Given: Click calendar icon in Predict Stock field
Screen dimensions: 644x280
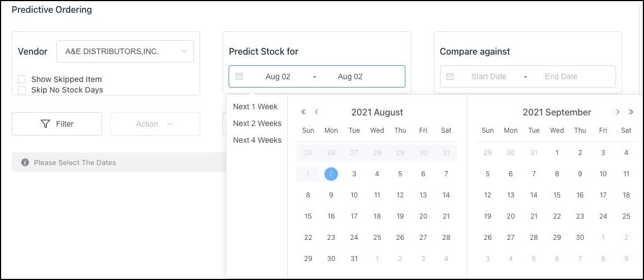Looking at the screenshot, I should 239,76.
